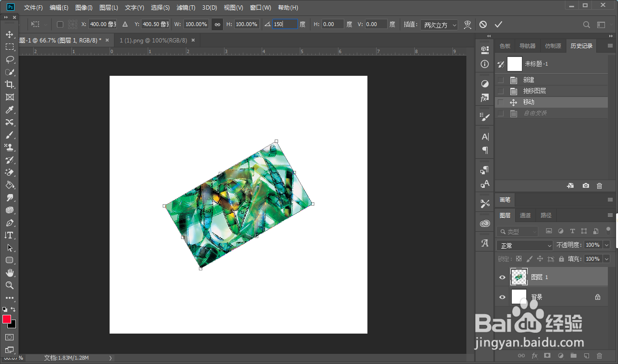Select the History Brush tool
The width and height of the screenshot is (618, 364).
click(9, 160)
